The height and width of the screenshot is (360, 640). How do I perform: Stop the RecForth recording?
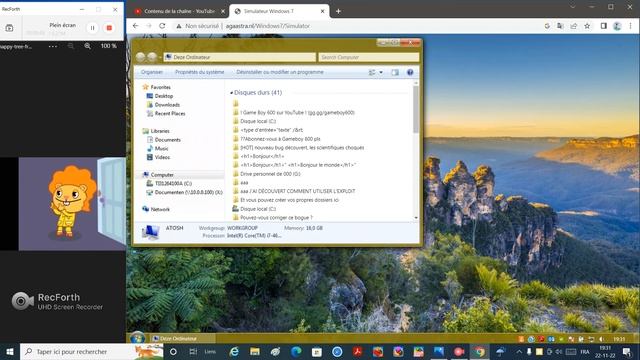click(109, 28)
